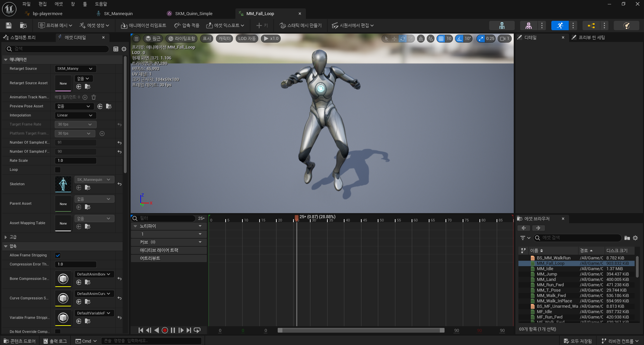Open Interpolation Linear dropdown
The width and height of the screenshot is (644, 345).
[x=76, y=115]
